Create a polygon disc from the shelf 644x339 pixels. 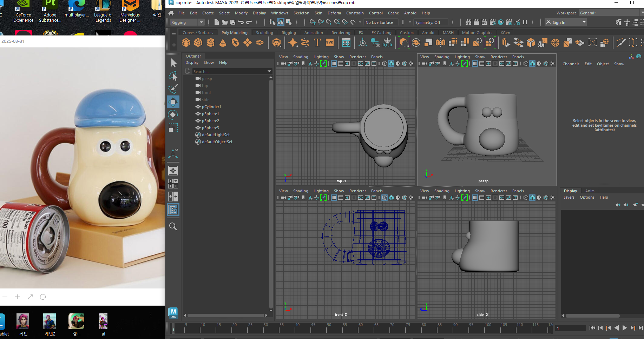click(260, 43)
